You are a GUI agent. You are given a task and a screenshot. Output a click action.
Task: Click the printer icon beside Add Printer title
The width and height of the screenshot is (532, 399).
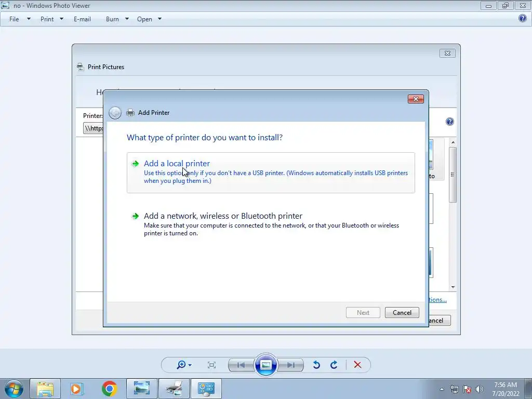tap(130, 113)
